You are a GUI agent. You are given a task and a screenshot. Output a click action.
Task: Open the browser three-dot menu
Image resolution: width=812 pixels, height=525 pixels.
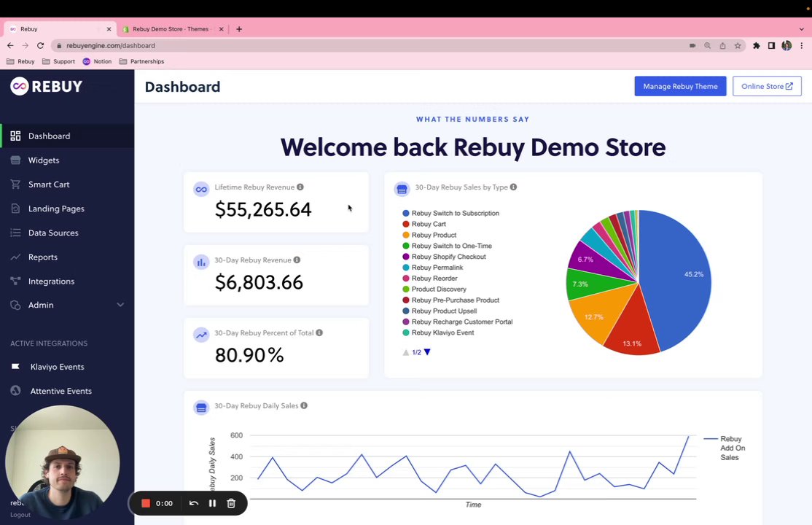point(802,46)
